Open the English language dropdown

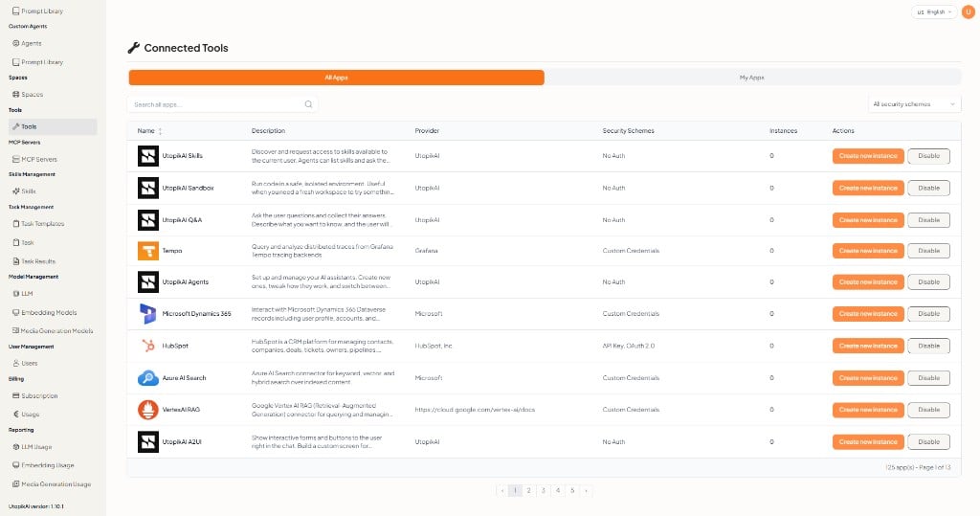click(934, 11)
